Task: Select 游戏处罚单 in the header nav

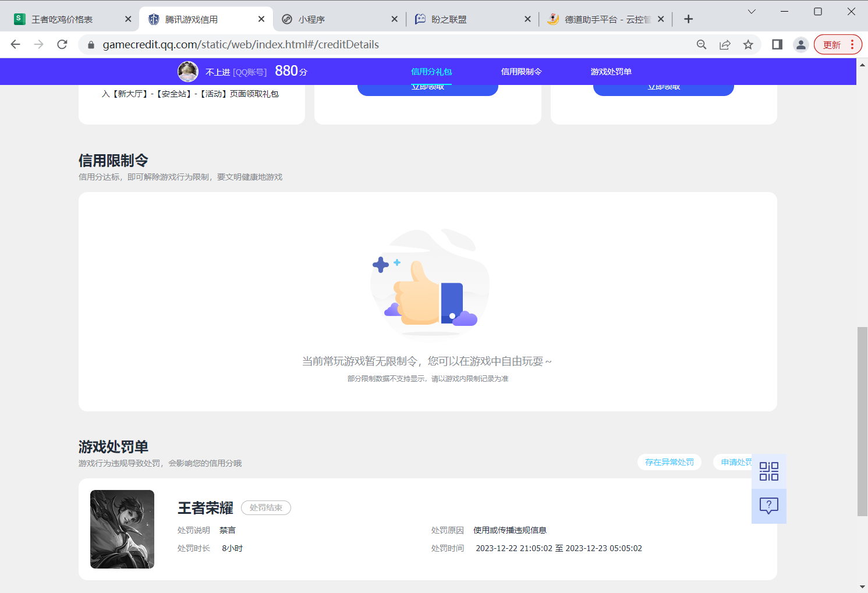Action: [x=611, y=72]
